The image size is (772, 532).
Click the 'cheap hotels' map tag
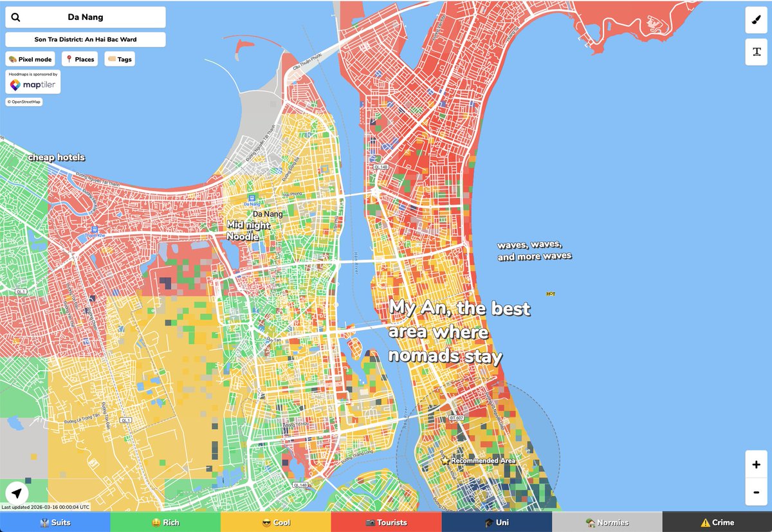[x=56, y=158]
